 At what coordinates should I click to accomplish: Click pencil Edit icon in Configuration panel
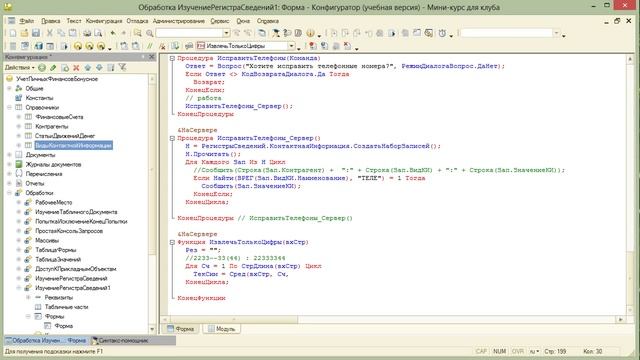click(53, 67)
